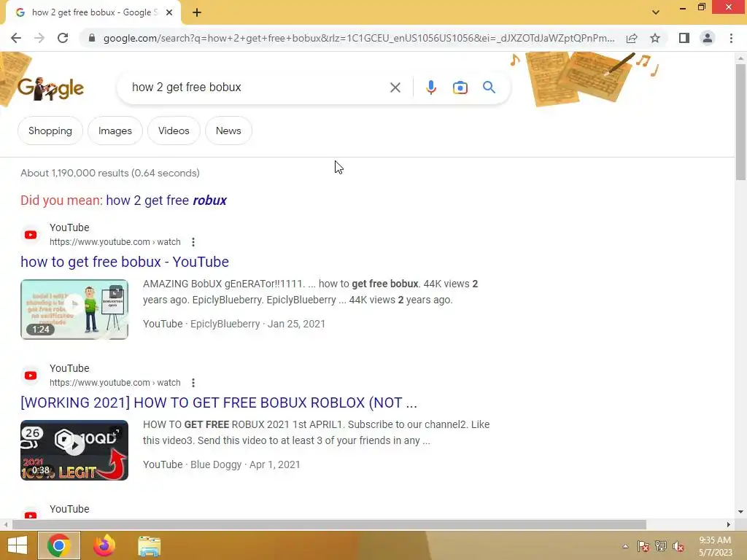
Task: Open 'how to get free bobux - YouTube' result
Action: [125, 262]
